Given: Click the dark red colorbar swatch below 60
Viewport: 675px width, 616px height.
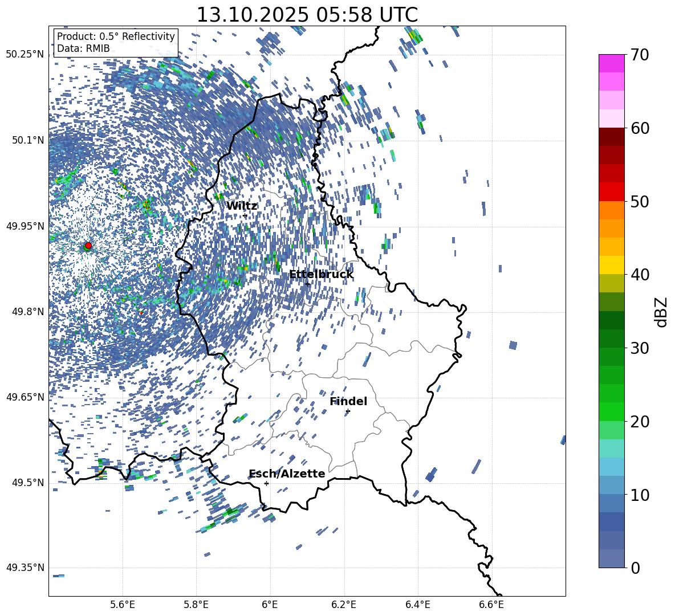Looking at the screenshot, I should coord(611,137).
